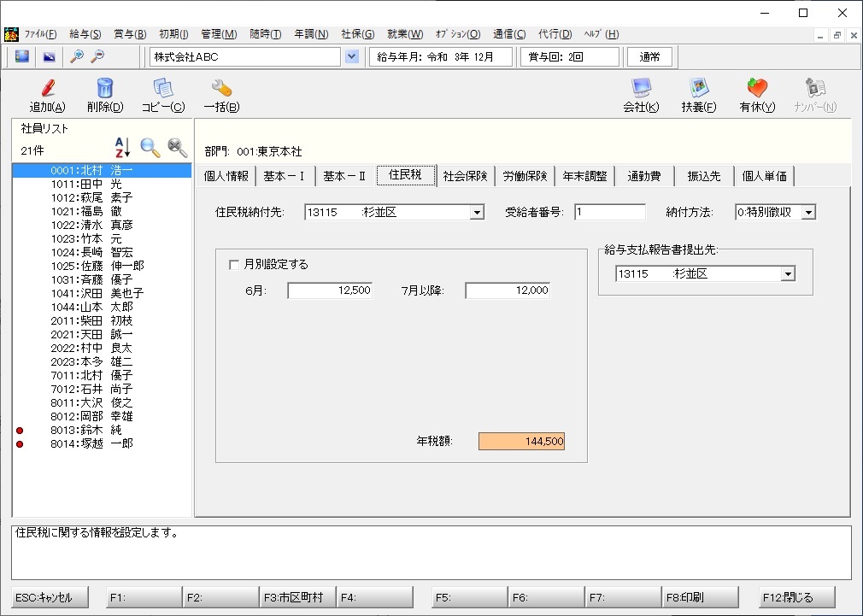The height and width of the screenshot is (616, 863).
Task: Click the F8:印刷 button
Action: click(700, 597)
